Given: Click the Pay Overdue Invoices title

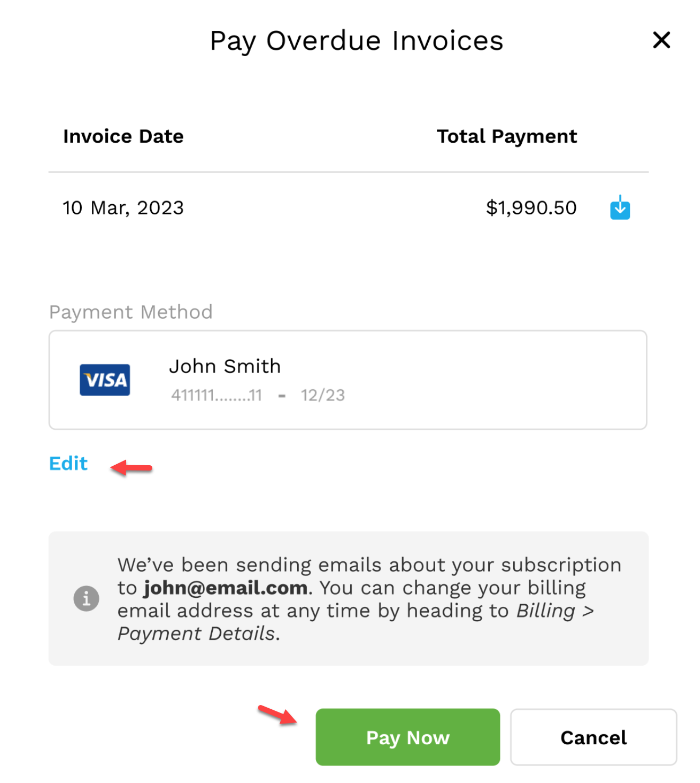Looking at the screenshot, I should tap(357, 41).
